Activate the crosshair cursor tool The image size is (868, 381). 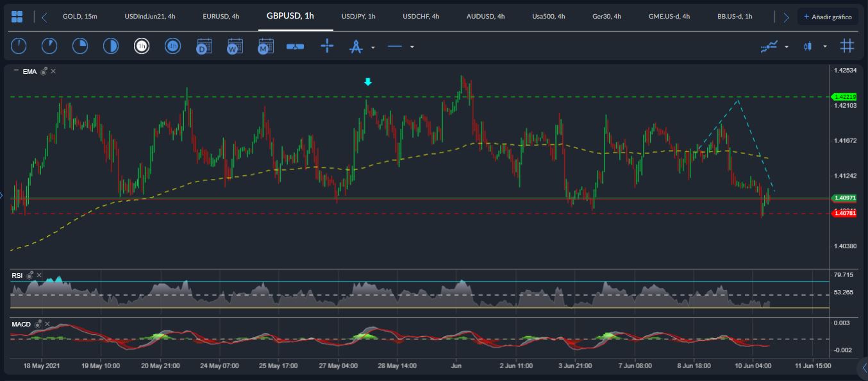pos(327,46)
